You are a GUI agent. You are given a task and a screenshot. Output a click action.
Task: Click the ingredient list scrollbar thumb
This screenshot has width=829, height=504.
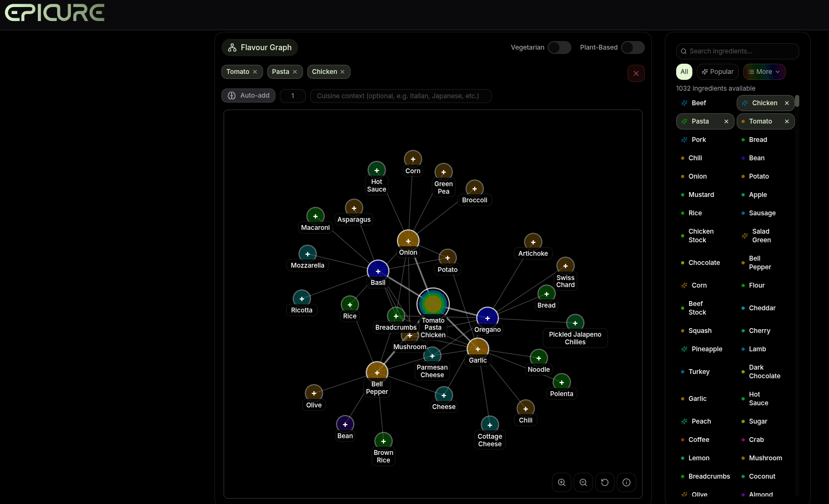pos(797,101)
